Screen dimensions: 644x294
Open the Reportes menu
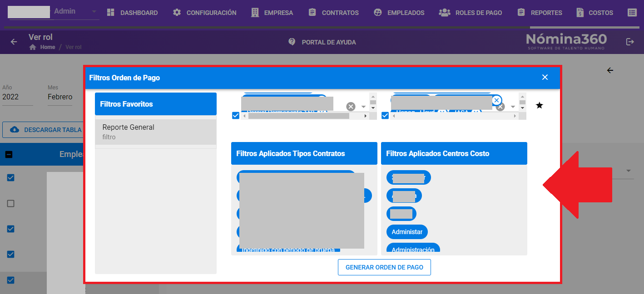click(540, 13)
